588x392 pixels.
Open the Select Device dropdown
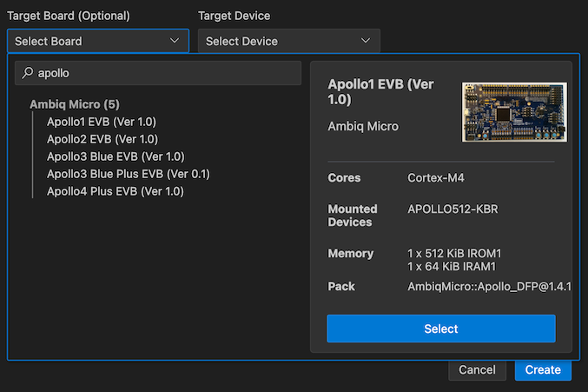click(x=288, y=41)
